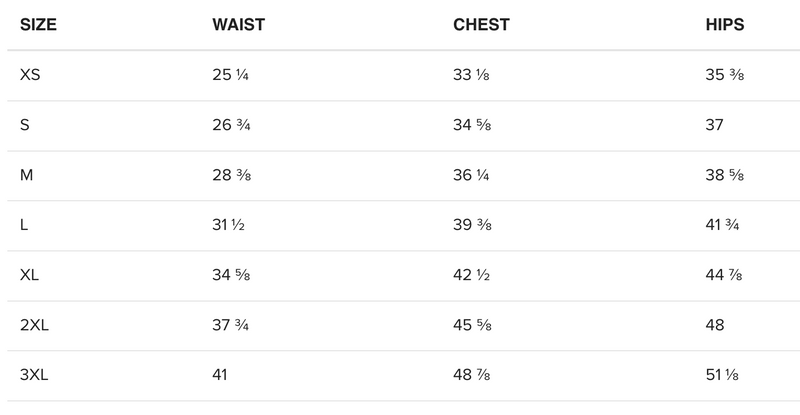Click the SIZE column header

coord(38,25)
